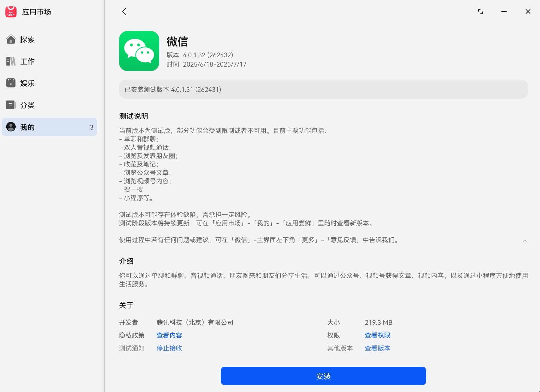Click the 微信 app title
This screenshot has width=540, height=392.
pos(177,41)
